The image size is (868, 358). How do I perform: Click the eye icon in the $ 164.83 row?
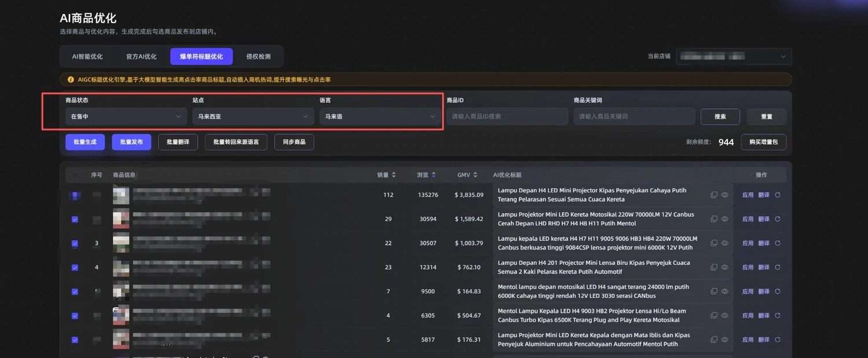(x=724, y=291)
